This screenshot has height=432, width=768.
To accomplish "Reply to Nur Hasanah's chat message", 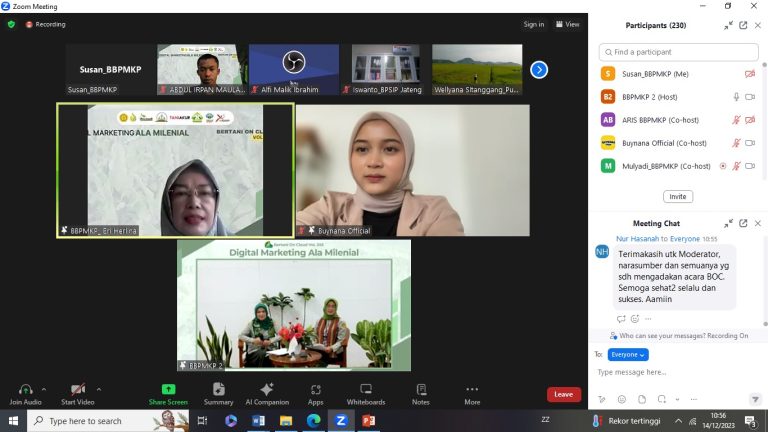I will 621,319.
